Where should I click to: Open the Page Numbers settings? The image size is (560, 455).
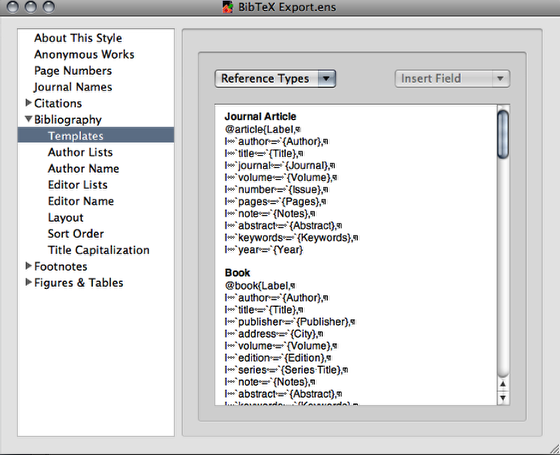(x=73, y=71)
